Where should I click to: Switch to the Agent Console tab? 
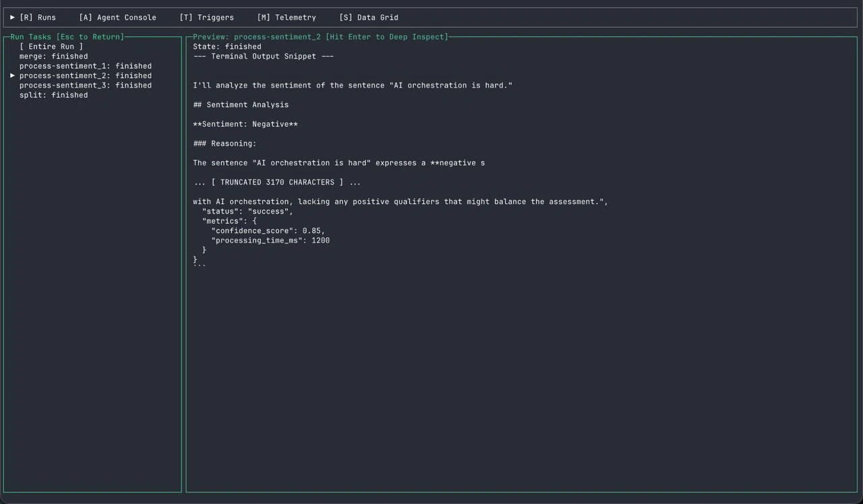(x=117, y=17)
